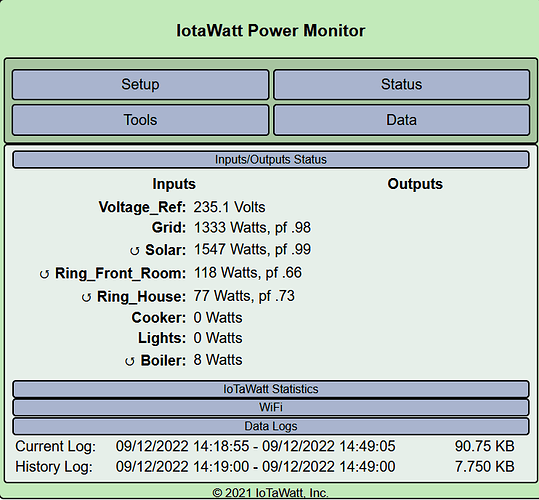Screen dimensions: 539x500
Task: Click the History Log date range
Action: (255, 466)
